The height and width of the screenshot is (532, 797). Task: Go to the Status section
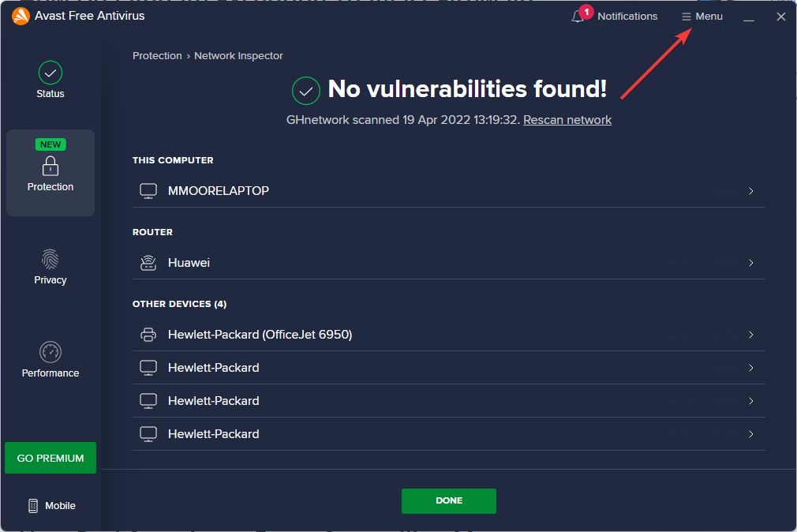pyautogui.click(x=51, y=80)
